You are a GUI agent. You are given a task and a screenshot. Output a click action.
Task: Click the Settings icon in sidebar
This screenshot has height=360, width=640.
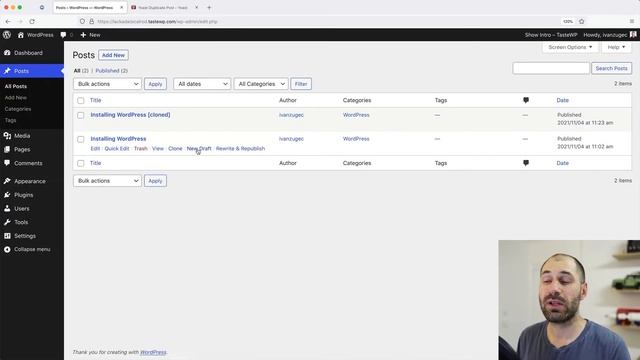7,236
